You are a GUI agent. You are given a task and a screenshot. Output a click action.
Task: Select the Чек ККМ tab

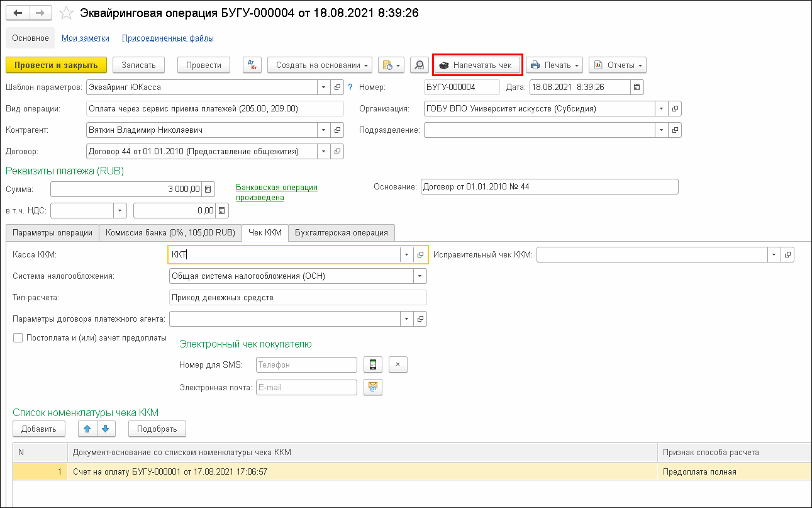265,232
